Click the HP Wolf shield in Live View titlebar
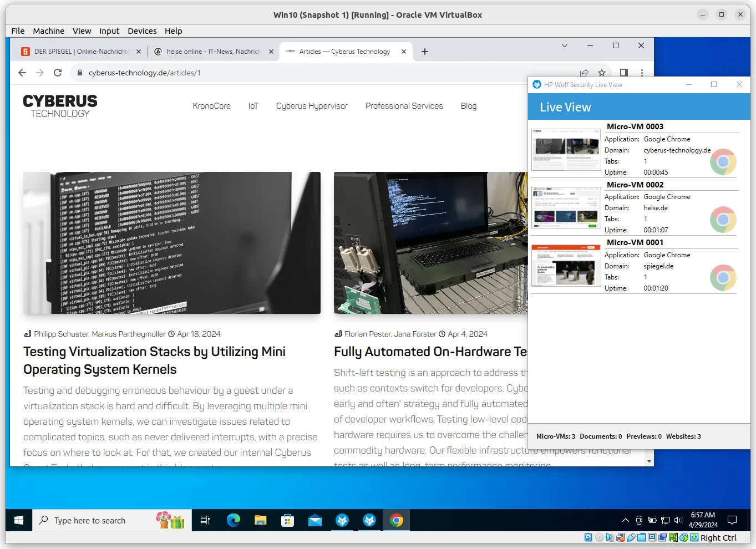Screen dimensions: 756x549 (536, 84)
